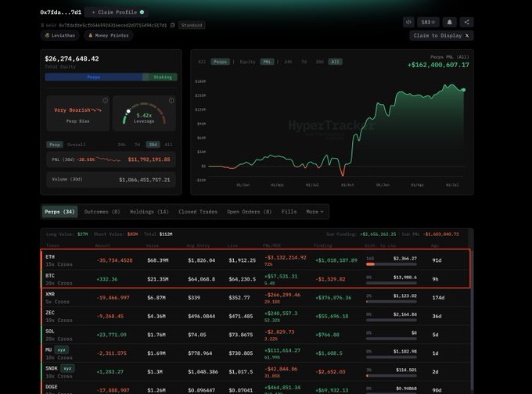This screenshot has height=394, width=532.
Task: Set stats panel period to 30d
Action: [x=153, y=145]
